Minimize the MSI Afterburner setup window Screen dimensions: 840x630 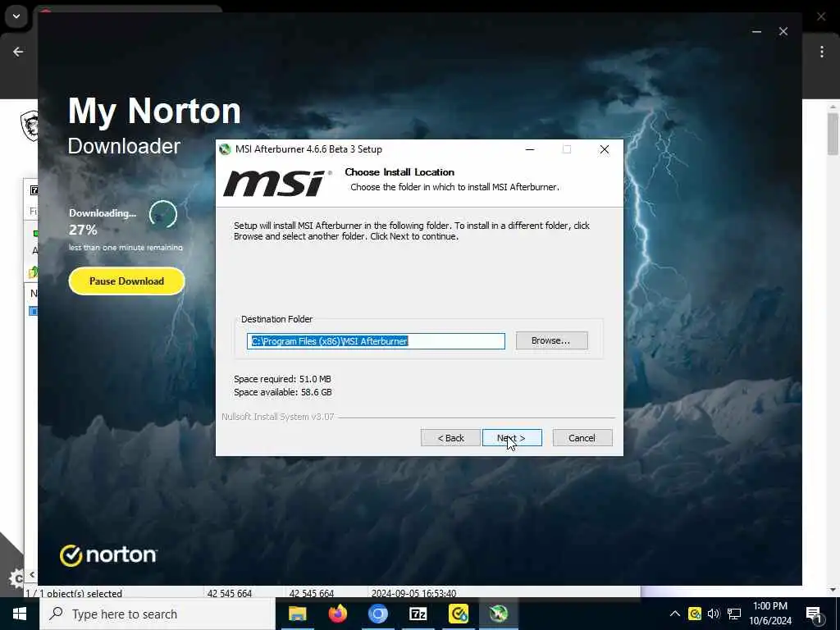[x=530, y=149]
